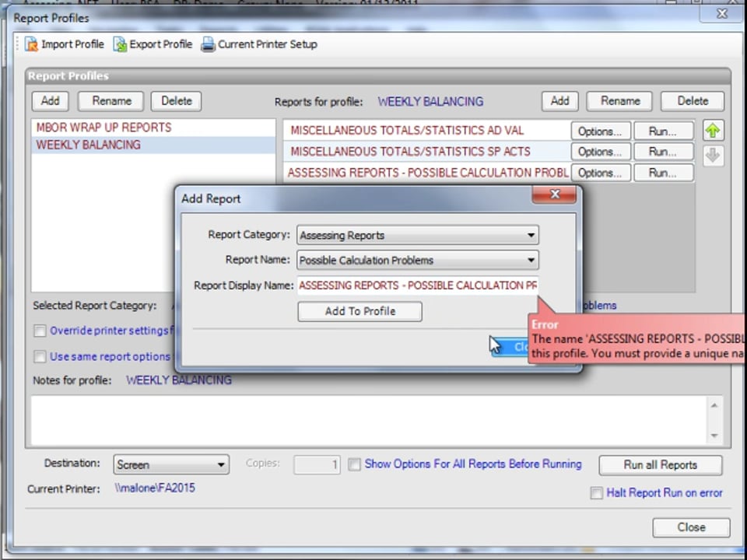
Task: Toggle Override printer settings checkbox
Action: pyautogui.click(x=40, y=331)
